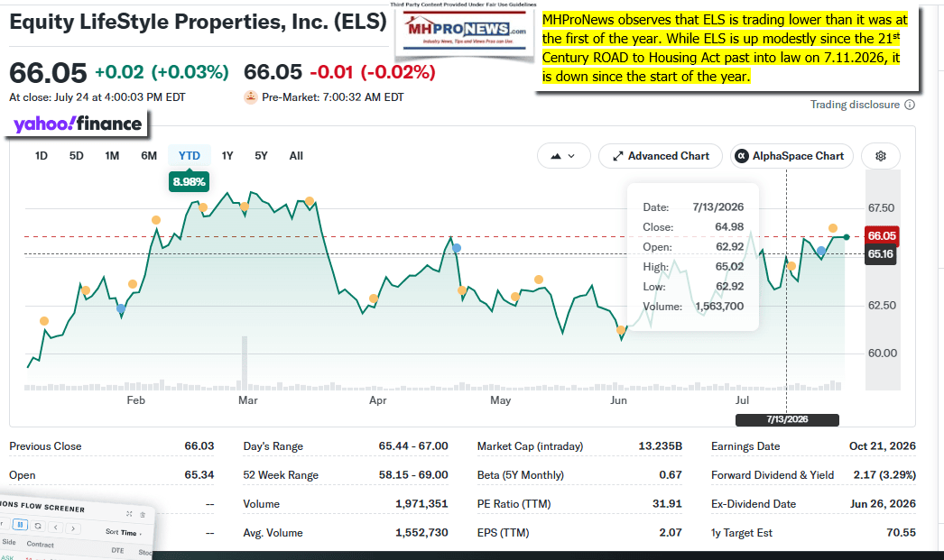Image resolution: width=944 pixels, height=560 pixels.
Task: Click the Beta (5Y Monthly) label
Action: (x=521, y=475)
